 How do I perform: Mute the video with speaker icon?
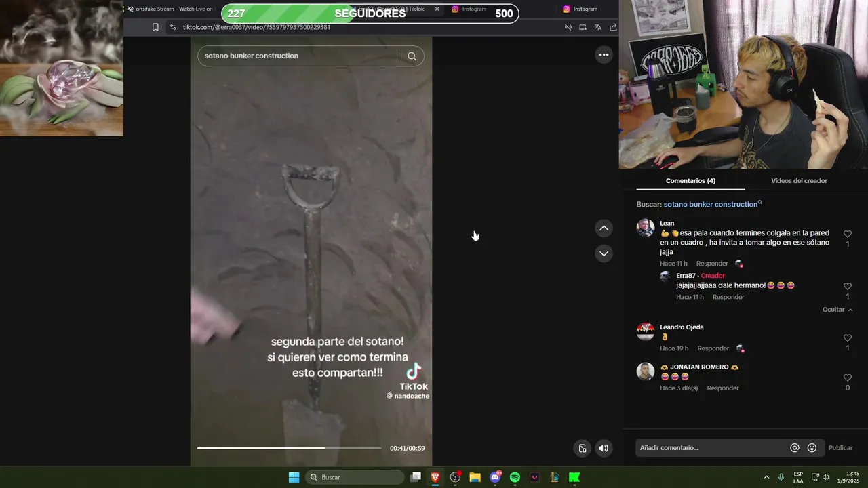(604, 448)
